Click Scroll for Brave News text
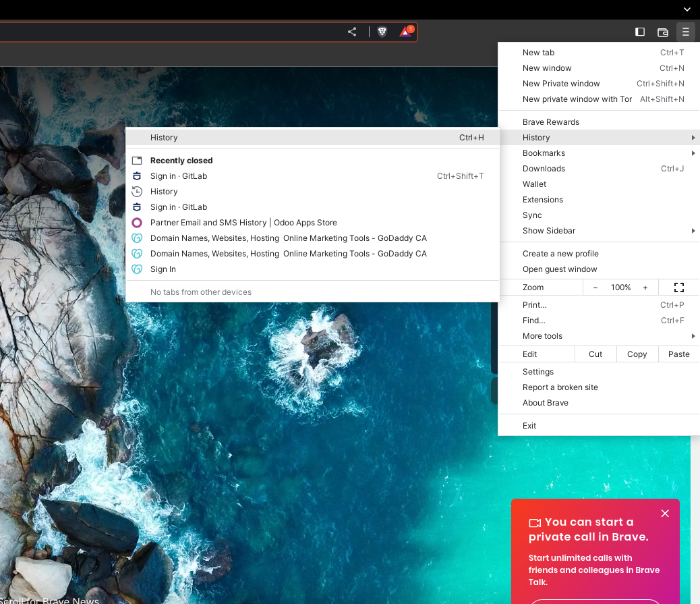 49,601
